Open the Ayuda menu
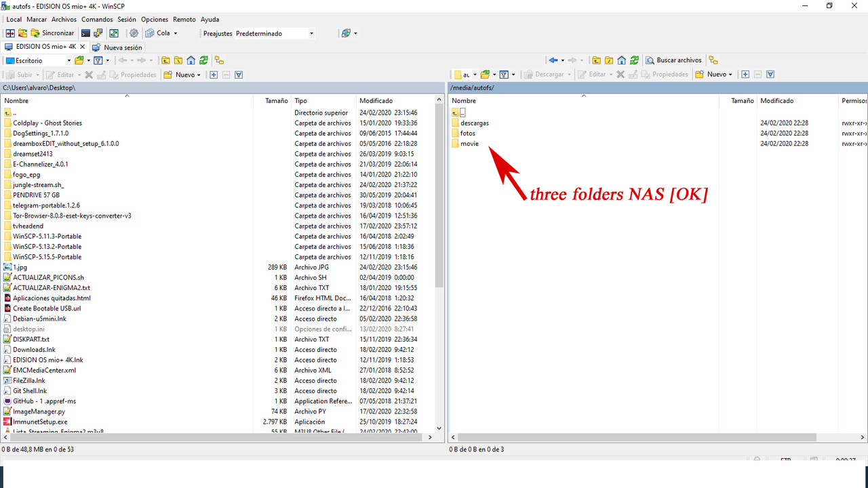 [x=210, y=20]
